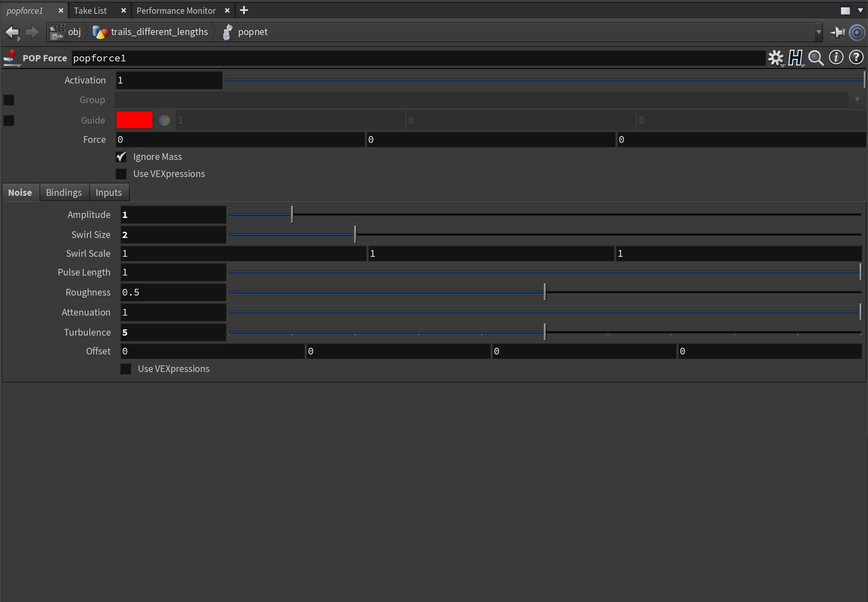This screenshot has height=602, width=868.
Task: Uncheck the Ignore Mass checkbox
Action: 121,157
